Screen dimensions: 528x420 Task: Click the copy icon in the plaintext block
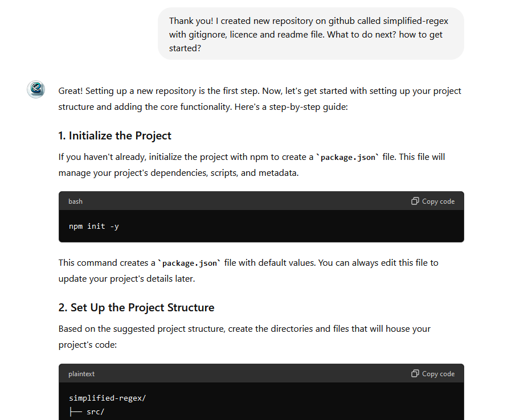coord(415,373)
